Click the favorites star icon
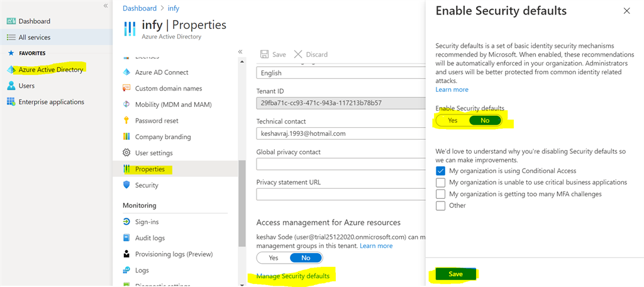Image resolution: width=644 pixels, height=287 pixels. coord(11,53)
